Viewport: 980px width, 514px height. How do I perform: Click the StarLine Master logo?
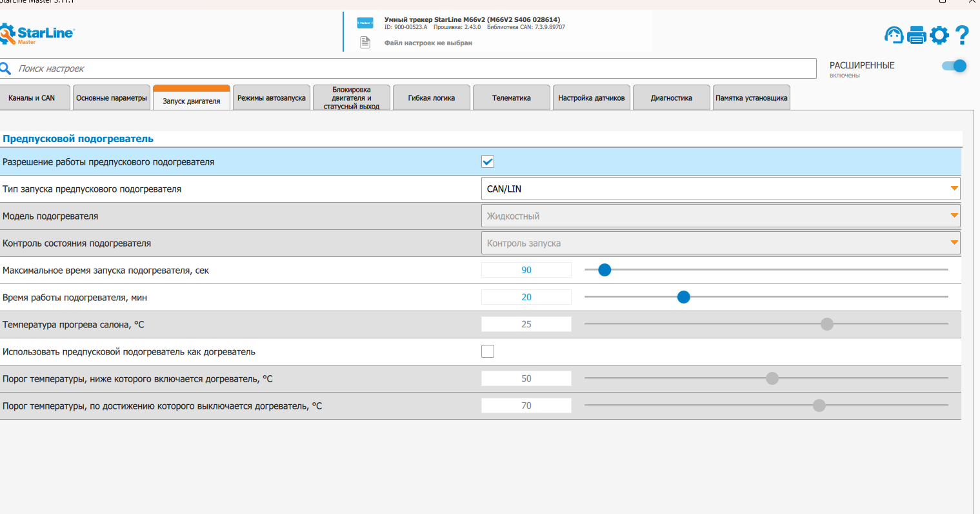(x=37, y=34)
